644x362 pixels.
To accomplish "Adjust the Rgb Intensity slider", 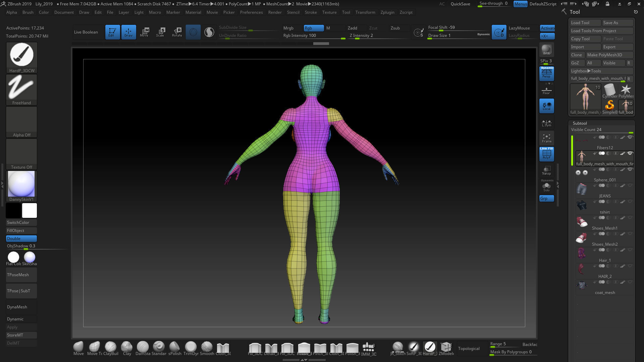I will [314, 36].
